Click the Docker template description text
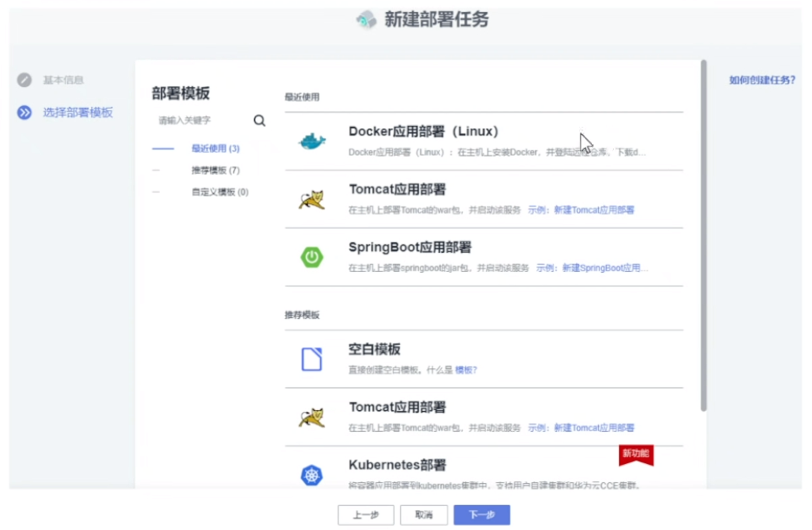Screen dimensions: 812x530 coord(496,152)
